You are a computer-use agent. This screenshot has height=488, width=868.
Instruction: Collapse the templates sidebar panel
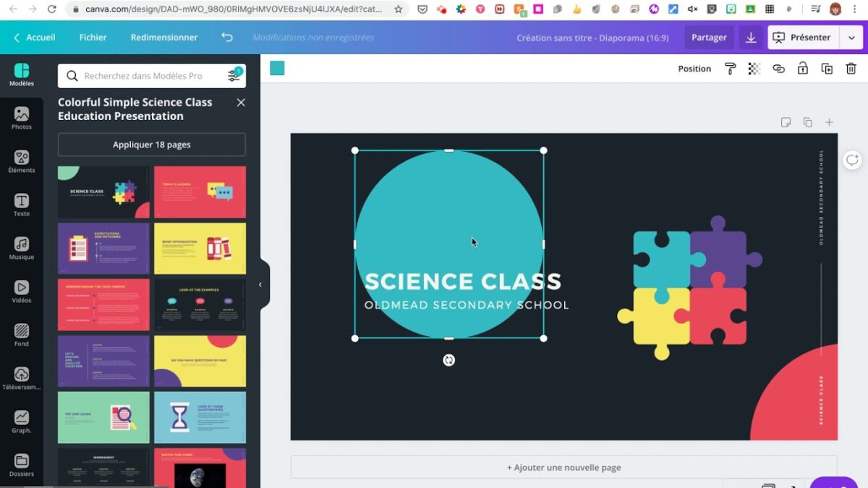click(x=260, y=284)
